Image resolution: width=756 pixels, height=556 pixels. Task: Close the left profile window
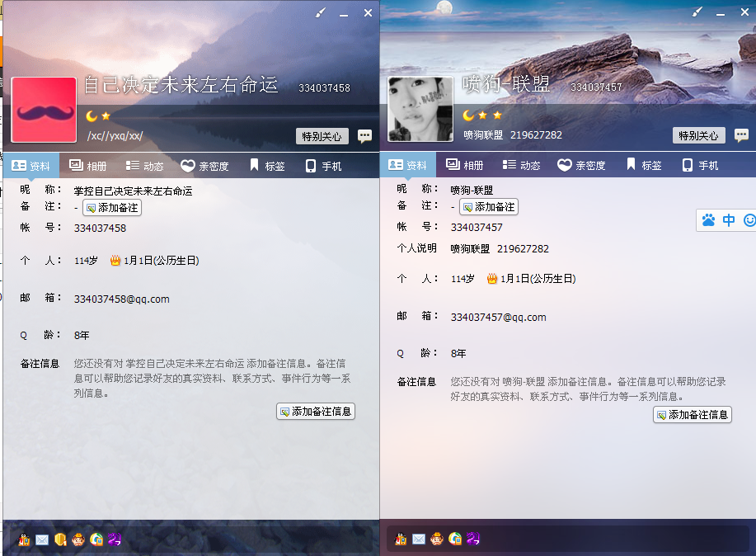coord(368,13)
